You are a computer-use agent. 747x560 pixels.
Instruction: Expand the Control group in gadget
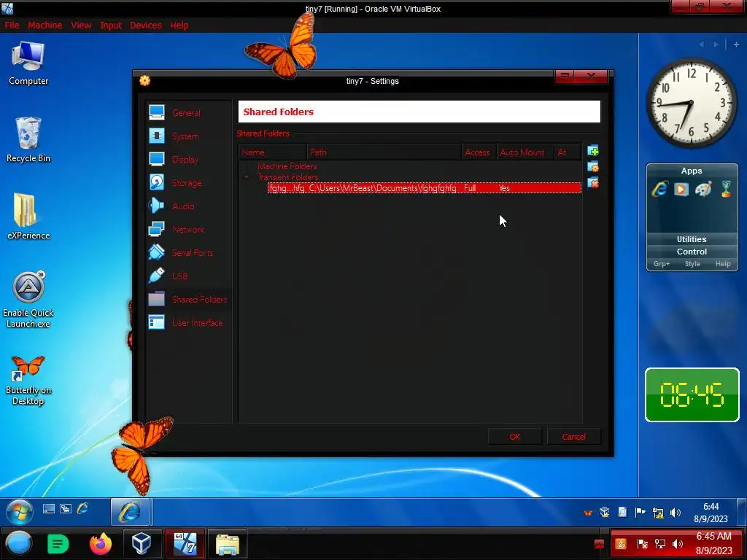(692, 252)
